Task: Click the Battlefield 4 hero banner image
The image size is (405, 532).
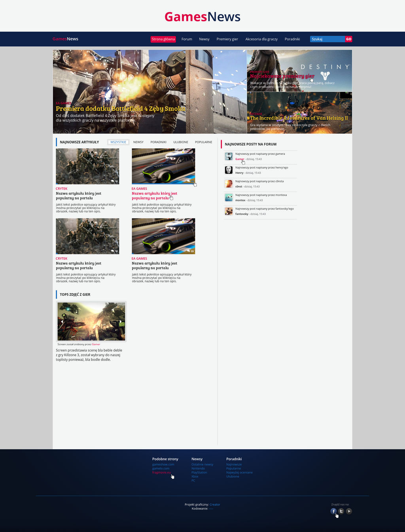Action: click(x=150, y=91)
